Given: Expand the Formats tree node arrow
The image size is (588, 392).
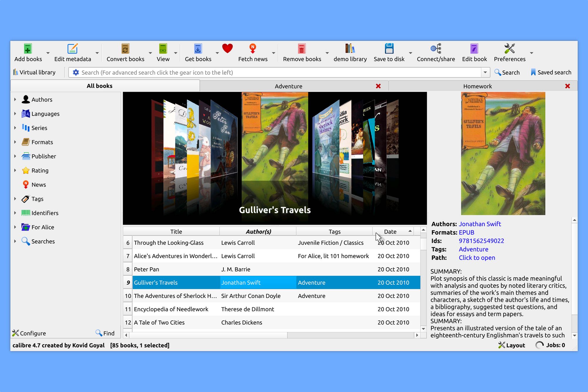Looking at the screenshot, I should click(15, 142).
